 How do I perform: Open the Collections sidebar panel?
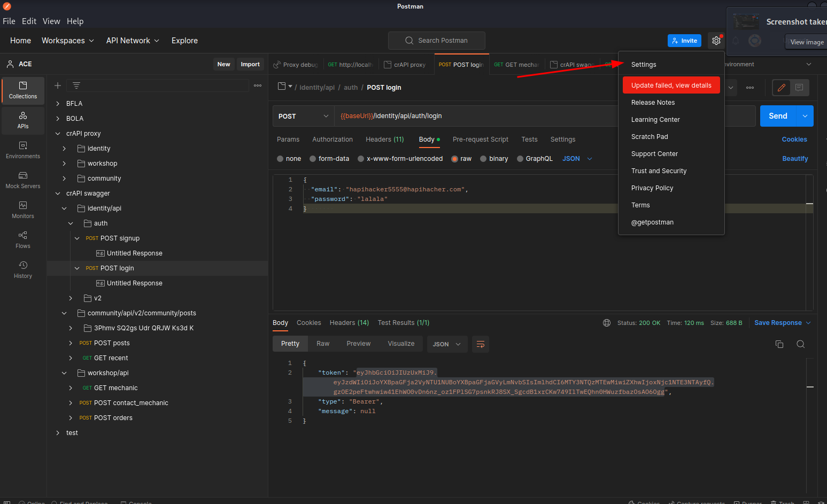23,90
